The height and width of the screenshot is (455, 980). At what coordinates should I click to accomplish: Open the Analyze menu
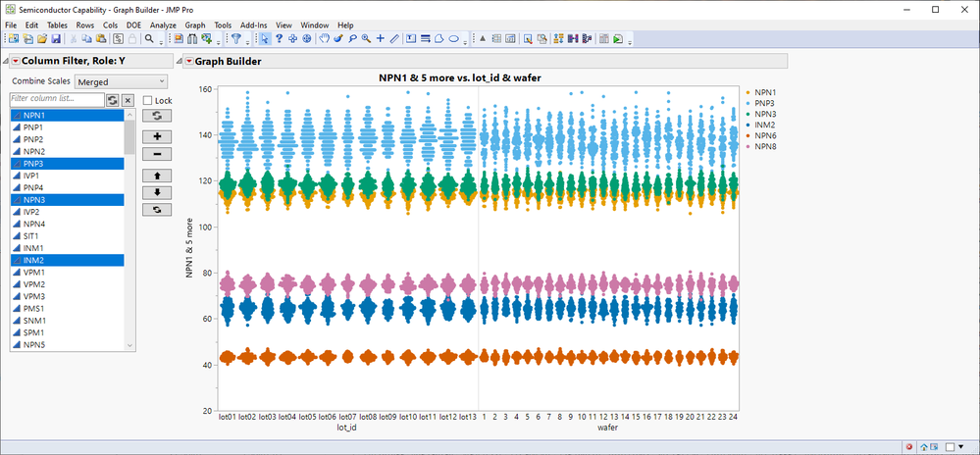163,25
